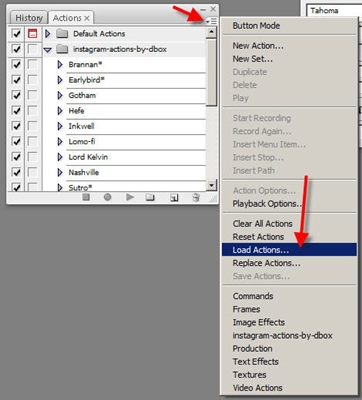
Task: Toggle the Hefe action checkbox
Action: coord(16,110)
